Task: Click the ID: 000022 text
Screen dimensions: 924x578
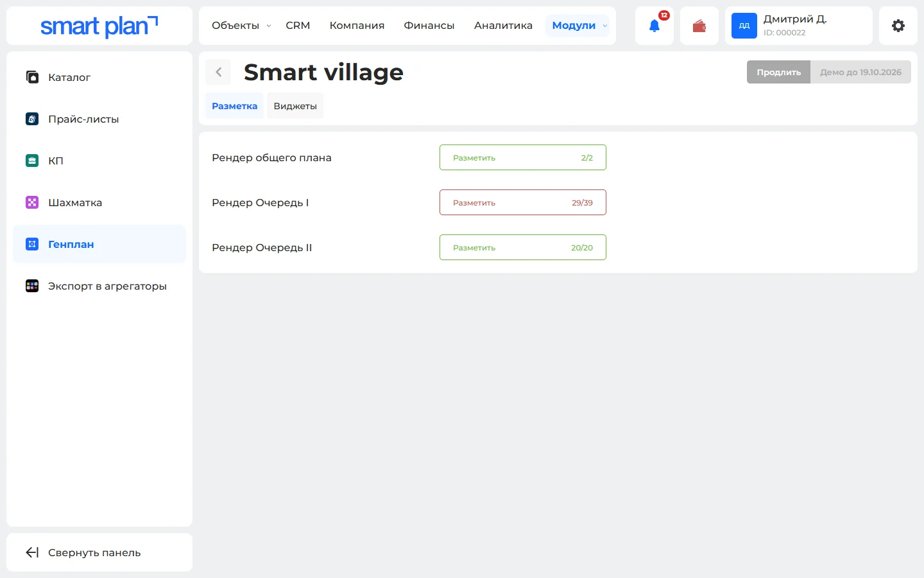Action: click(x=784, y=33)
